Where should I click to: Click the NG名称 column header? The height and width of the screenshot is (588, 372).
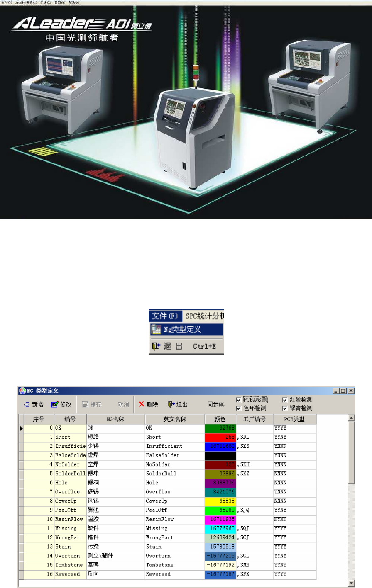[x=115, y=419]
